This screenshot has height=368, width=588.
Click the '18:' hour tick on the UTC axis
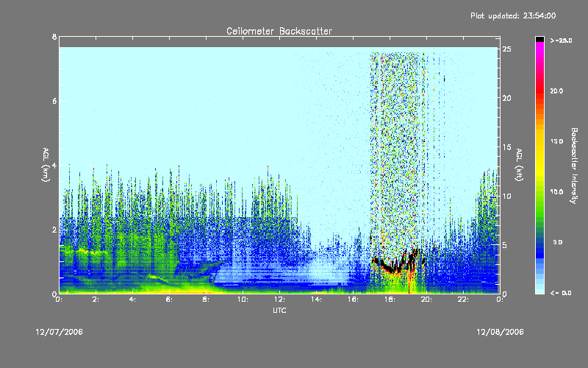click(390, 300)
